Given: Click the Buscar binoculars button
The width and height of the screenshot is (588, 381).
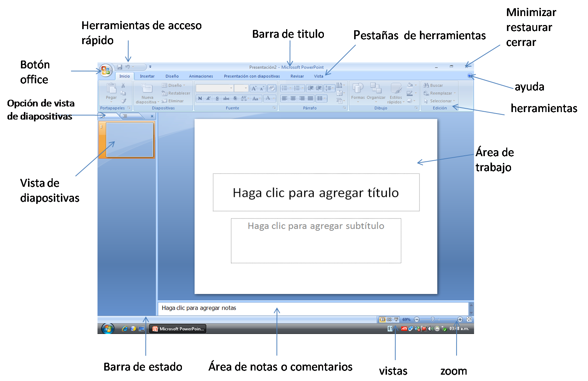Looking at the screenshot, I should pos(433,86).
